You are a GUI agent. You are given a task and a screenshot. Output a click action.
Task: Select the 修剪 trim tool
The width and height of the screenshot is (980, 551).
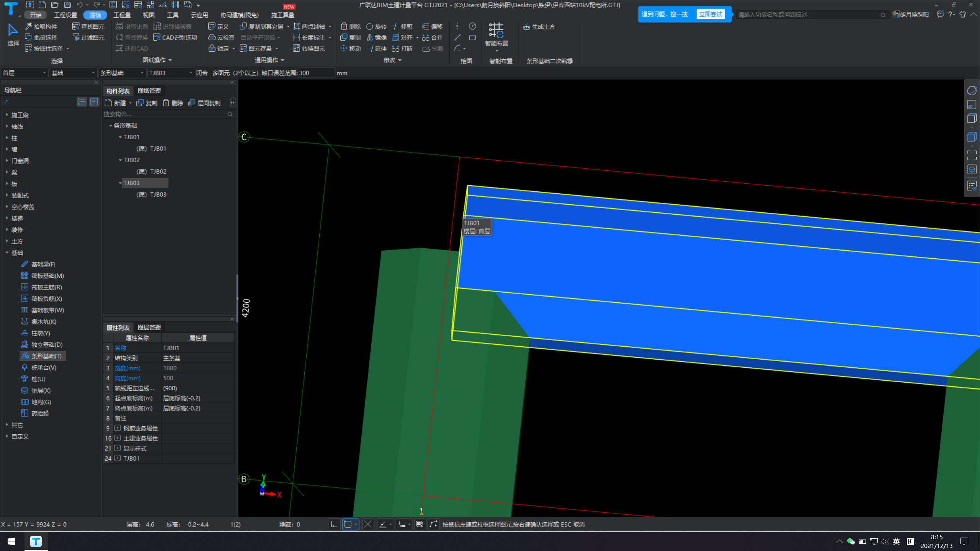click(x=402, y=26)
